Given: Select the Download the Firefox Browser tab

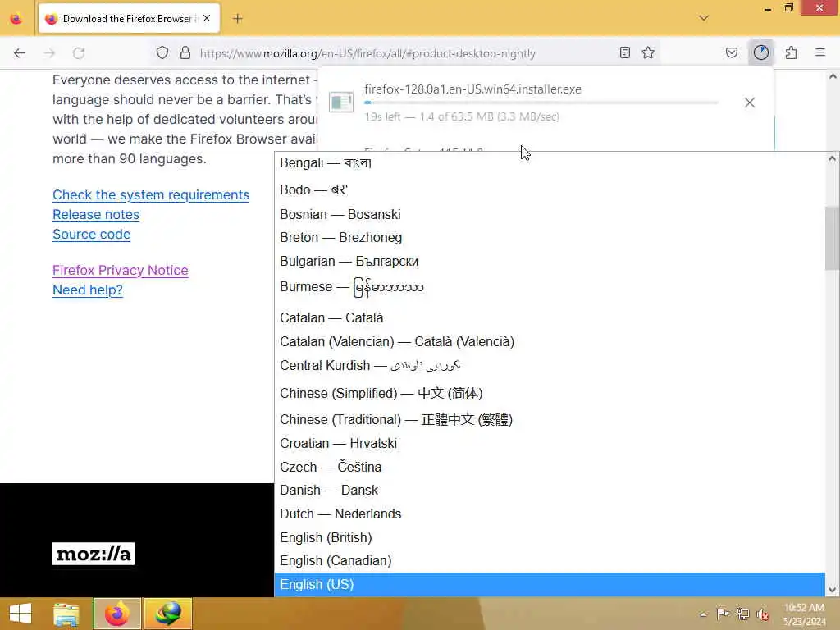Looking at the screenshot, I should point(129,19).
